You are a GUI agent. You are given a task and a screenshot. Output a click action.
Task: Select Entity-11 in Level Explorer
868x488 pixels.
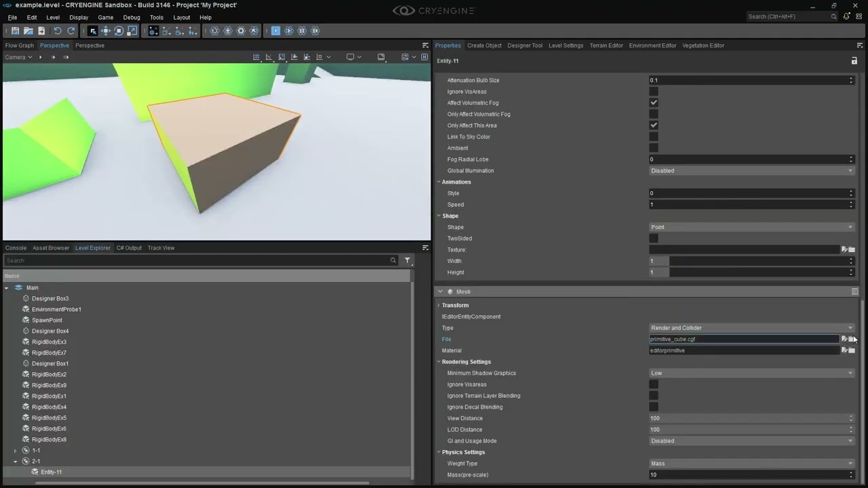coord(51,472)
